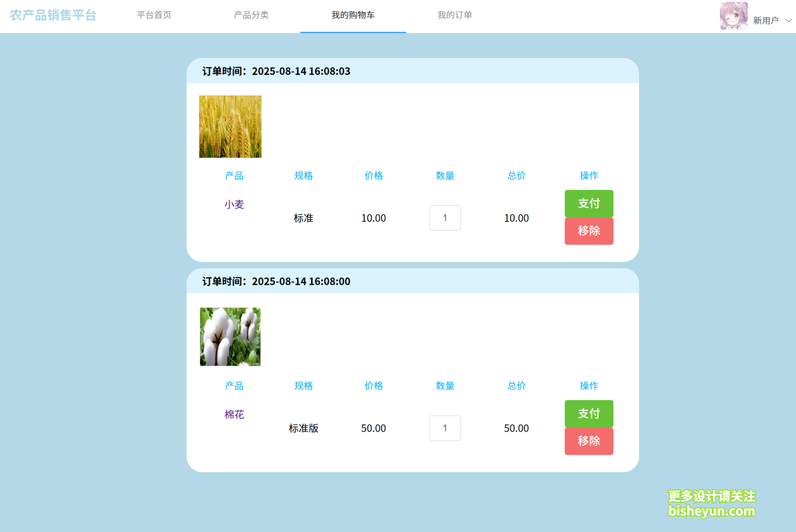Click the quantity input for 小麦
Screen dimensions: 796x532
(445, 218)
